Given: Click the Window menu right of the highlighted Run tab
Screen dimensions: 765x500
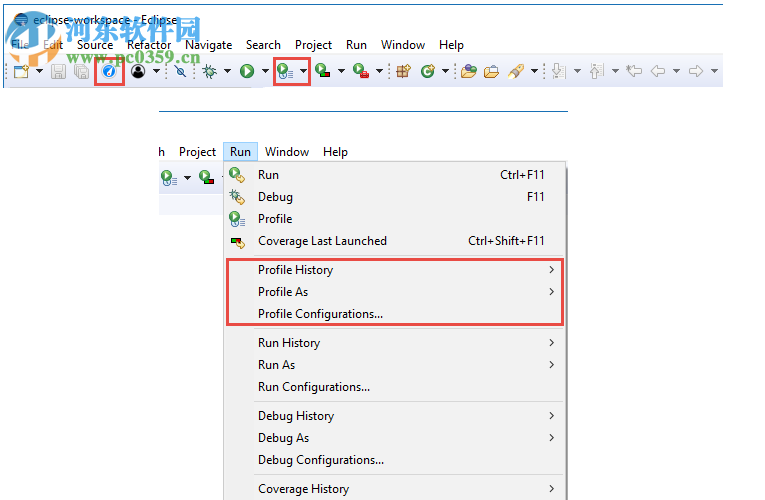Looking at the screenshot, I should coord(287,152).
